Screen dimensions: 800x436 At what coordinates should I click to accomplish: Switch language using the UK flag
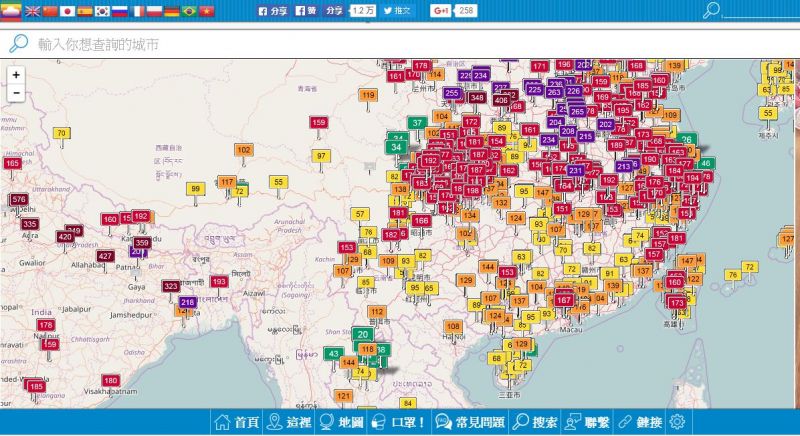pyautogui.click(x=33, y=11)
